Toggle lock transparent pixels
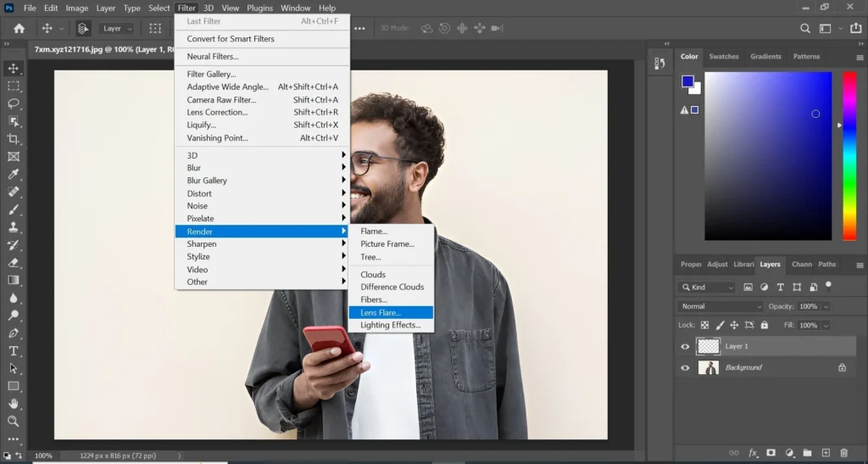 click(704, 325)
